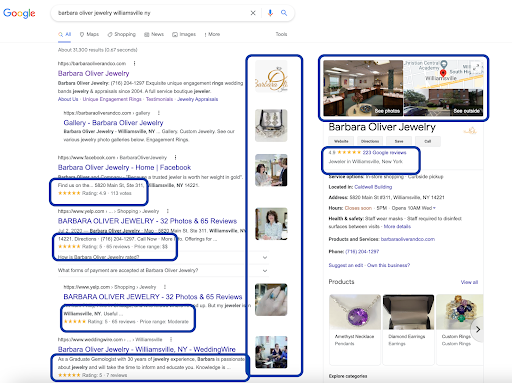This screenshot has height=383, width=512.
Task: Open Custom Rings product card
Action: [x=460, y=329]
